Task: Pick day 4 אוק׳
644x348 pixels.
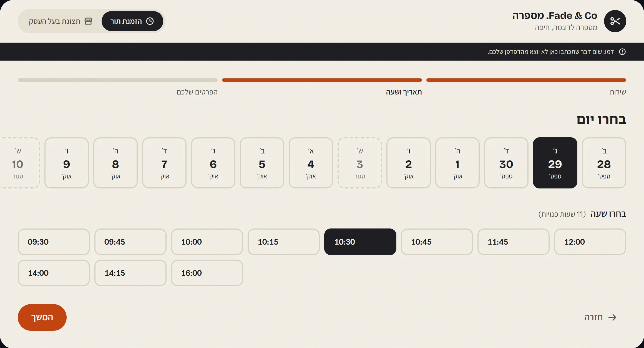Action: pyautogui.click(x=311, y=163)
